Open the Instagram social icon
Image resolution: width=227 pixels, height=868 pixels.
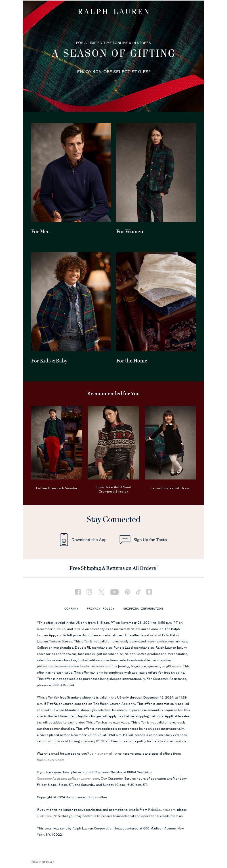click(x=89, y=592)
